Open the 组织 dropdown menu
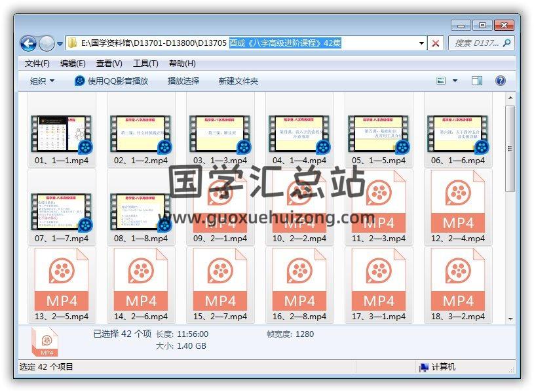 coord(43,81)
